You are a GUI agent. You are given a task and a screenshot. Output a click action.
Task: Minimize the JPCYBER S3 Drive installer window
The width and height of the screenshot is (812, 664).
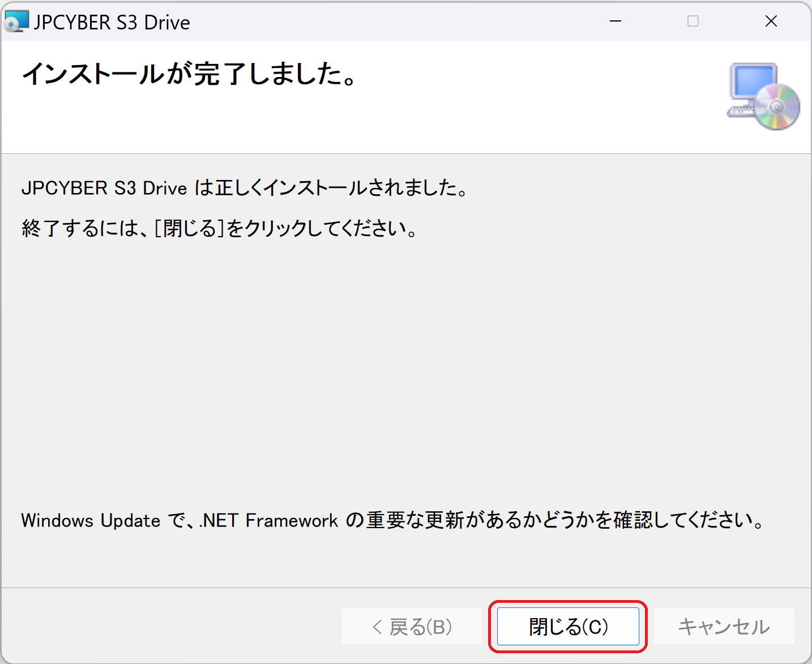point(616,22)
